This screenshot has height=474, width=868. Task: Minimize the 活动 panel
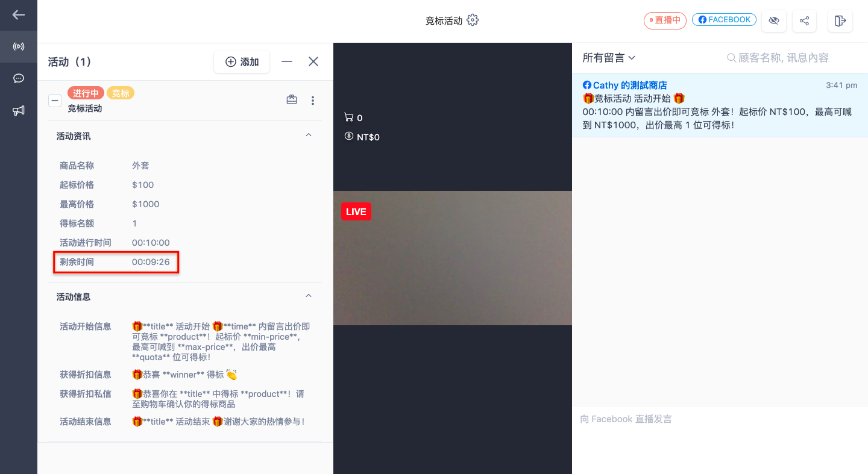(287, 61)
